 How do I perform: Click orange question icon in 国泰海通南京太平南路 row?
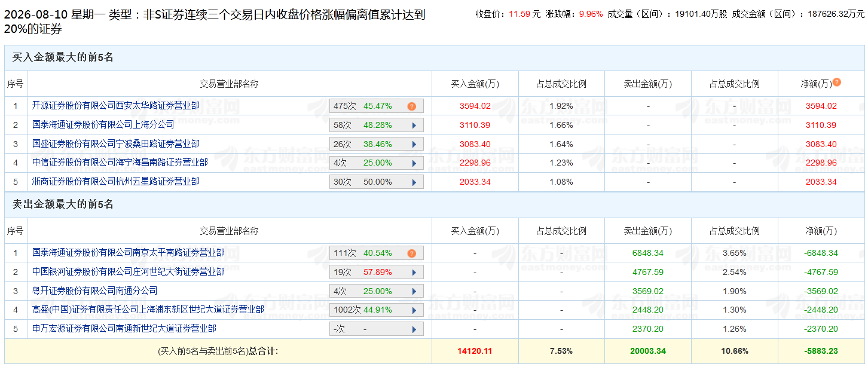(412, 253)
